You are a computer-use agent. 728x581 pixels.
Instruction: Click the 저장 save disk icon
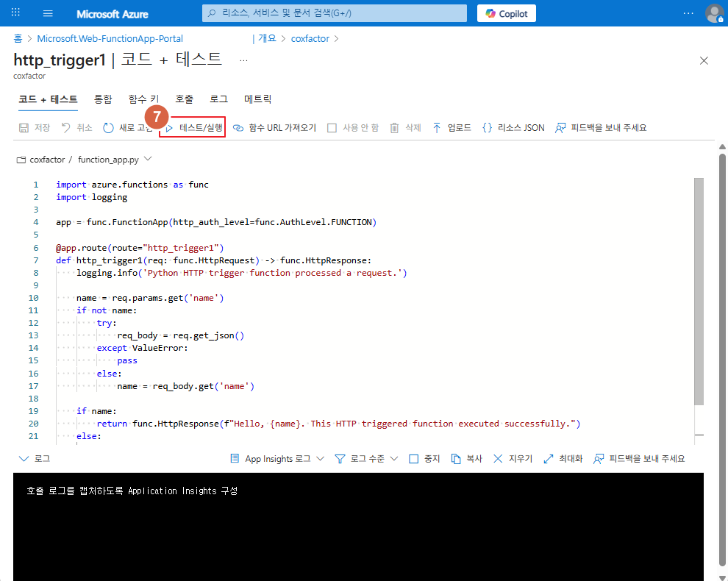(24, 128)
